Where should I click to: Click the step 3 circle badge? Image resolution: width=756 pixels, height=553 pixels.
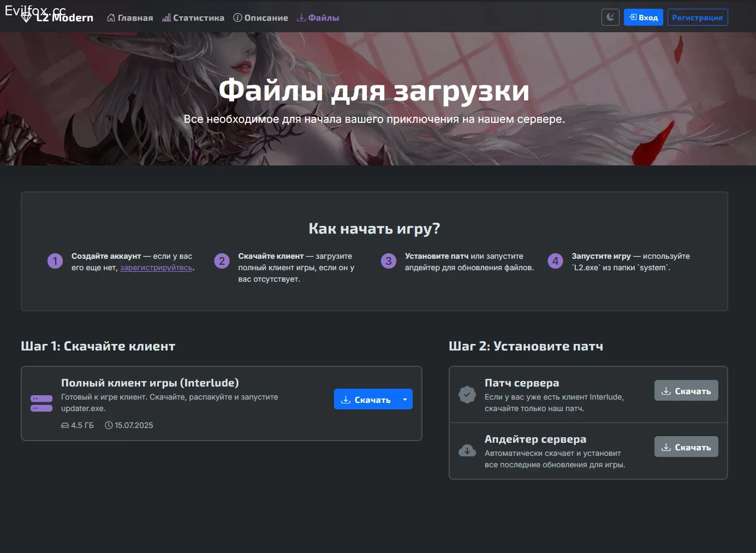pos(389,261)
